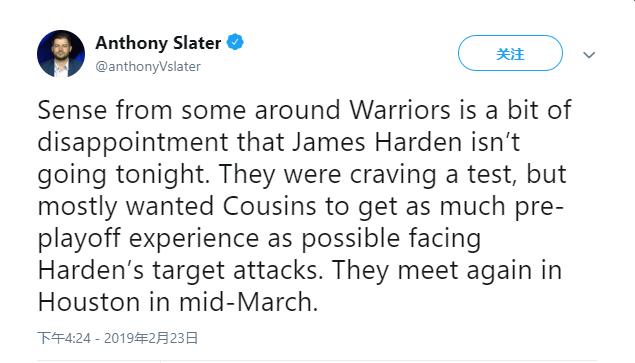Click the word Cousins in tweet text
The width and height of the screenshot is (635, 363).
(x=269, y=206)
